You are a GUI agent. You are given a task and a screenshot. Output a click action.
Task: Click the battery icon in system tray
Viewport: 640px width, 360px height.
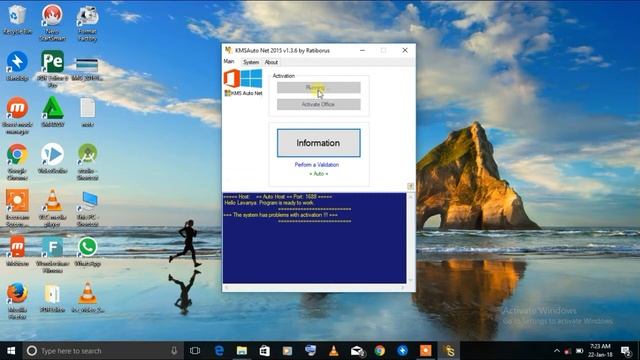coord(579,351)
